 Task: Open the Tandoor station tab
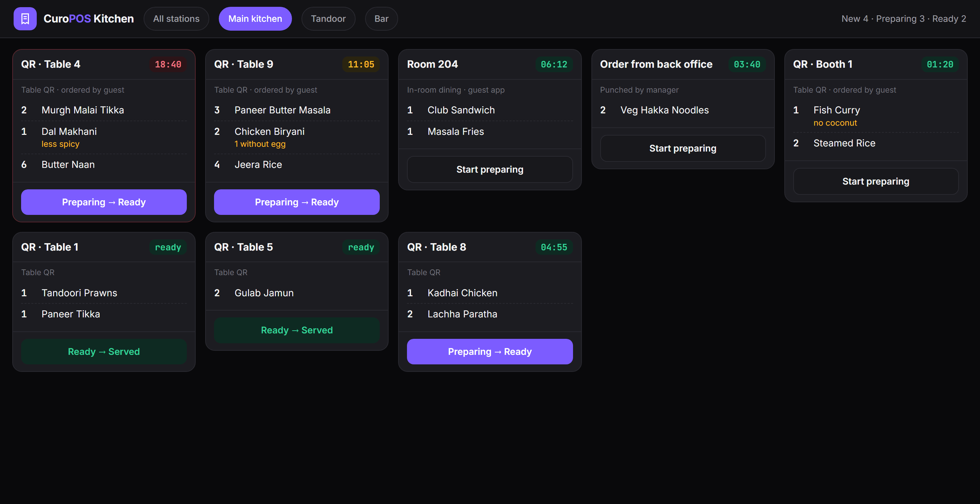tap(328, 19)
